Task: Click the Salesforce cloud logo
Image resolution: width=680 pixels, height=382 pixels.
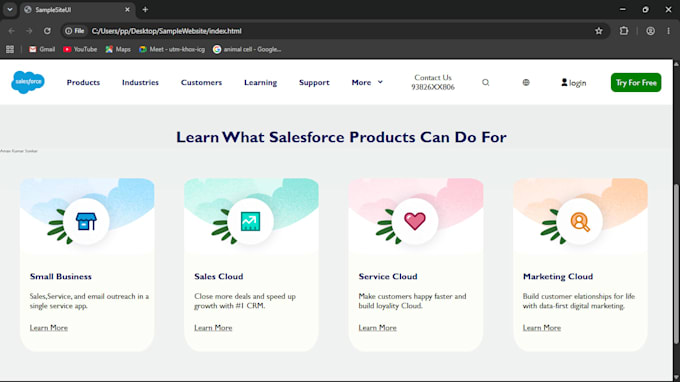Action: click(28, 82)
